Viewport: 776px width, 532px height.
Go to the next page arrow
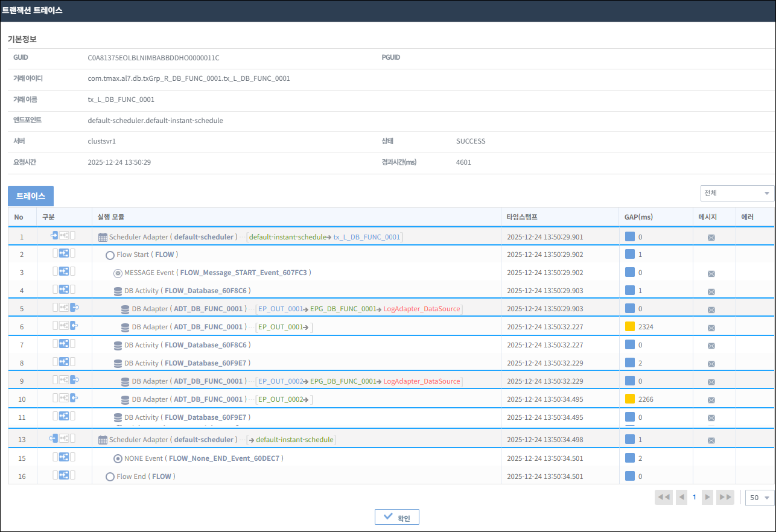pyautogui.click(x=707, y=498)
